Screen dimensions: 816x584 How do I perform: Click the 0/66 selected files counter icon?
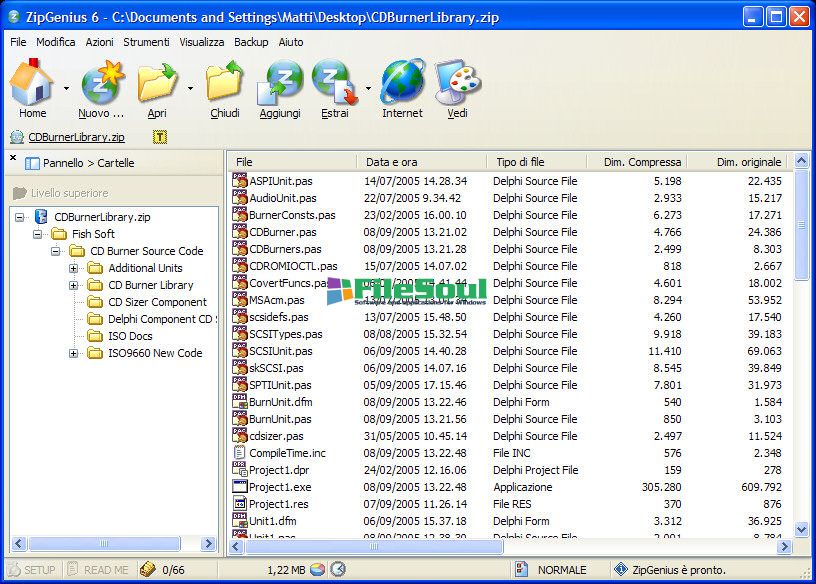pyautogui.click(x=148, y=569)
